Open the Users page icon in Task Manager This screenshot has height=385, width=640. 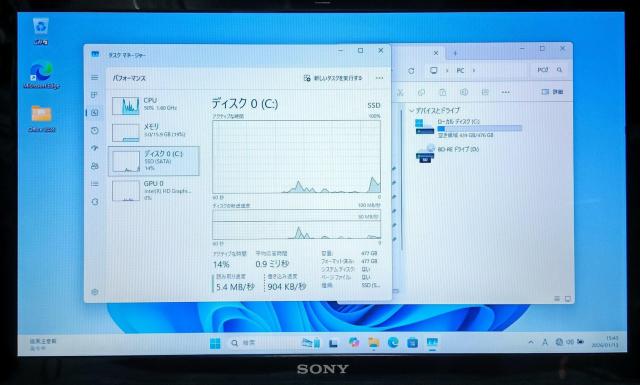(x=95, y=166)
